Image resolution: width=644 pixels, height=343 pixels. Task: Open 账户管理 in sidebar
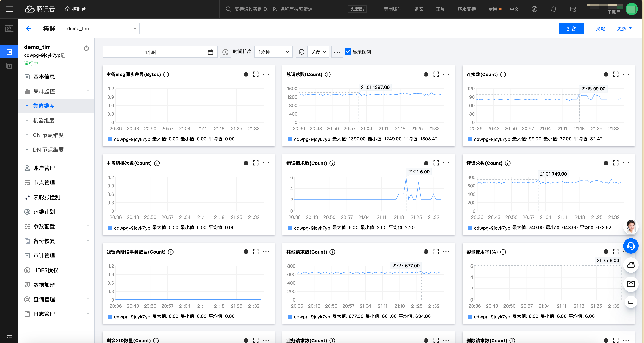pyautogui.click(x=44, y=168)
